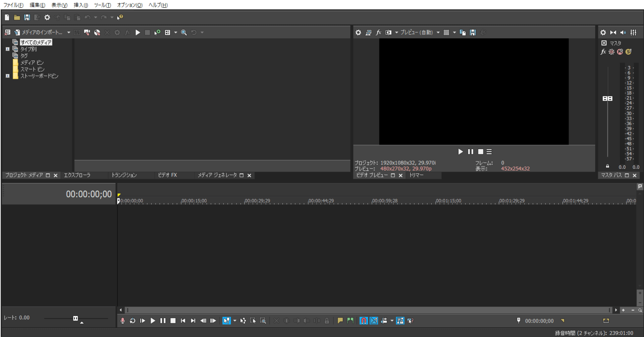Toggle preview overlays grid icon
Image resolution: width=644 pixels, height=337 pixels.
coord(446,33)
